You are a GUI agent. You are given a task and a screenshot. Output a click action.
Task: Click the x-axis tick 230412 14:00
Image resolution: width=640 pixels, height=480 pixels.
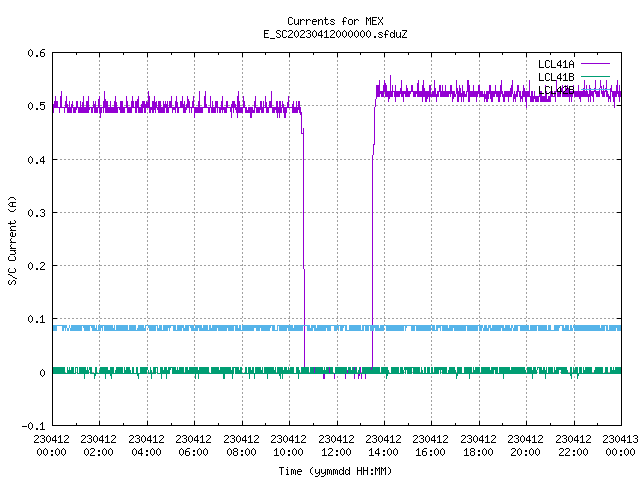[383, 446]
